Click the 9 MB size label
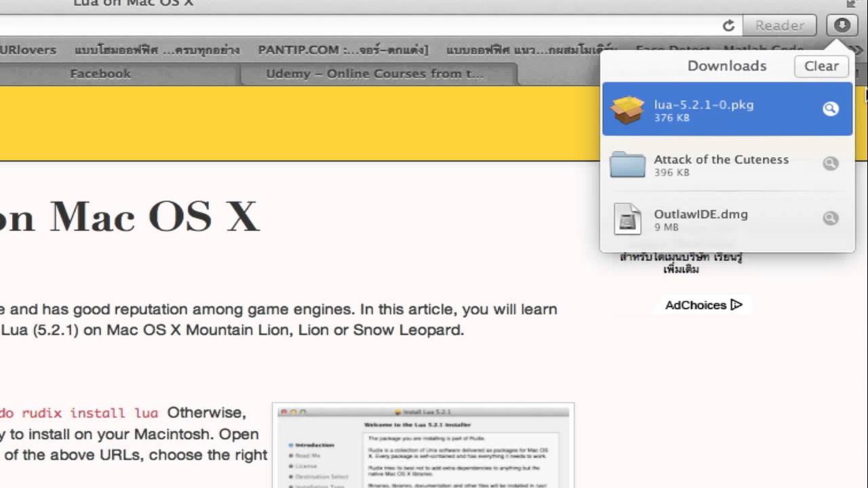 [666, 227]
